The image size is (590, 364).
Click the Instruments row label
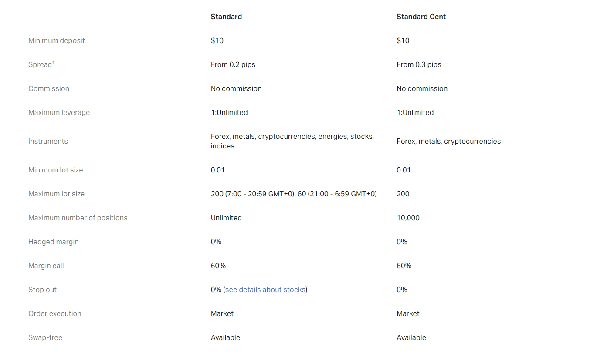(48, 141)
